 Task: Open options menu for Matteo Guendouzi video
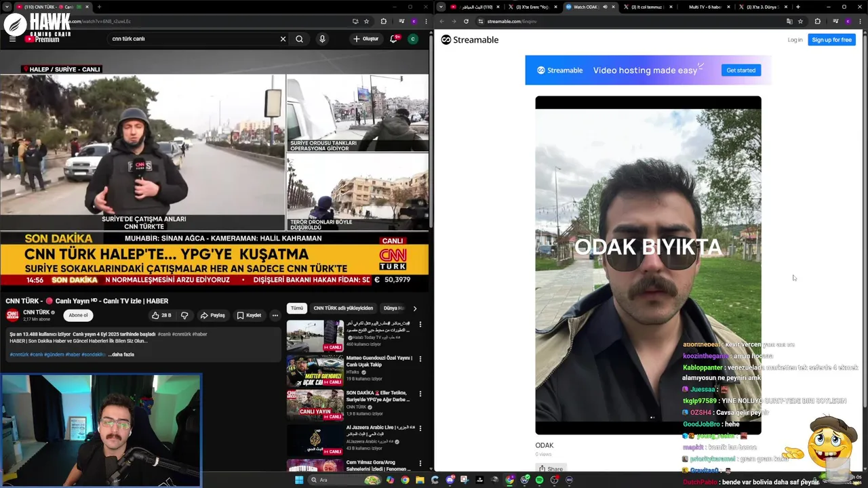(420, 359)
